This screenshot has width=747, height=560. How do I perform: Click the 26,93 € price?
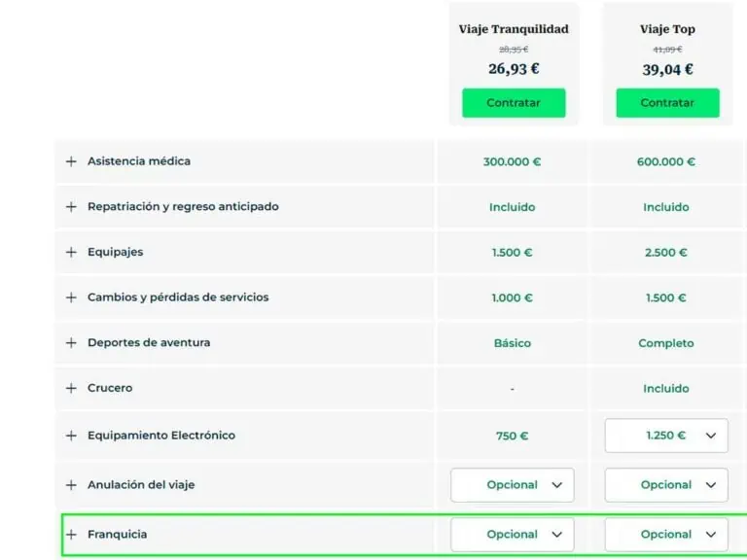tap(514, 69)
